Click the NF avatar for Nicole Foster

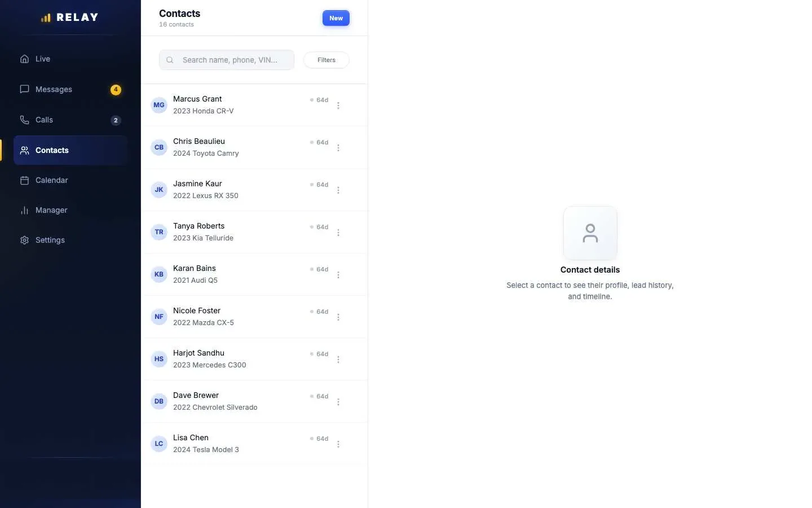pos(159,317)
